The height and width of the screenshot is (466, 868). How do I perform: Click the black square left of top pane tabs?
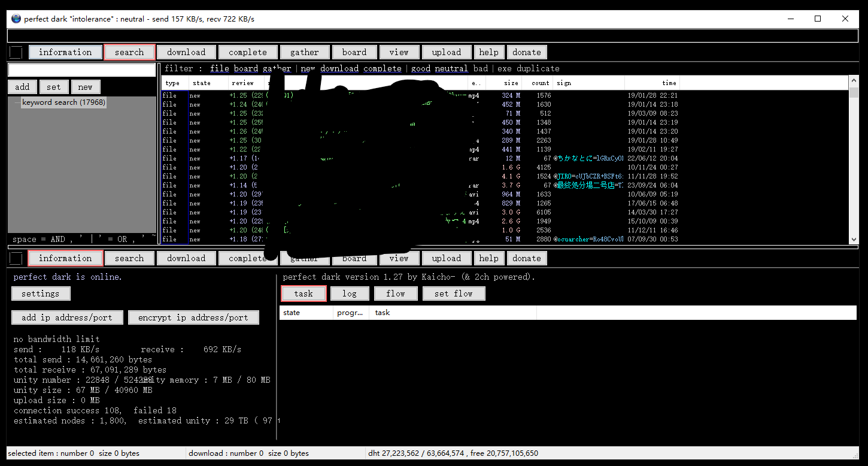tap(16, 53)
